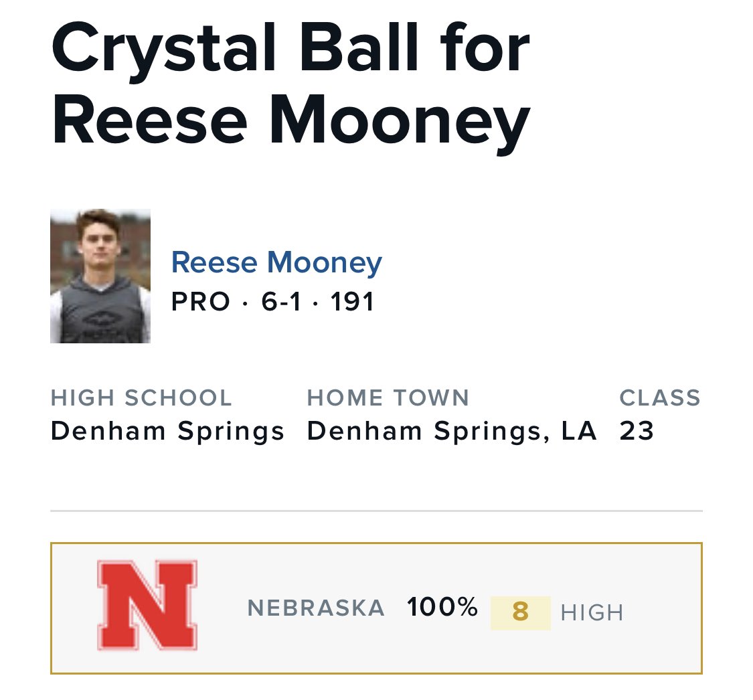Click the PRO position label
This screenshot has width=753, height=700.
pyautogui.click(x=201, y=302)
